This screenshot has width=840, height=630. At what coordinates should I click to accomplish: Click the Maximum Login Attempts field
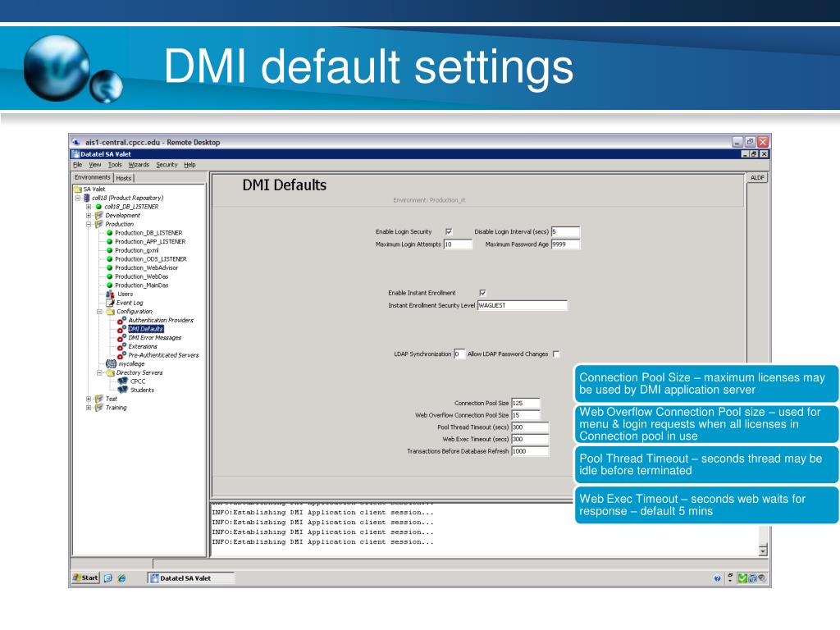458,244
